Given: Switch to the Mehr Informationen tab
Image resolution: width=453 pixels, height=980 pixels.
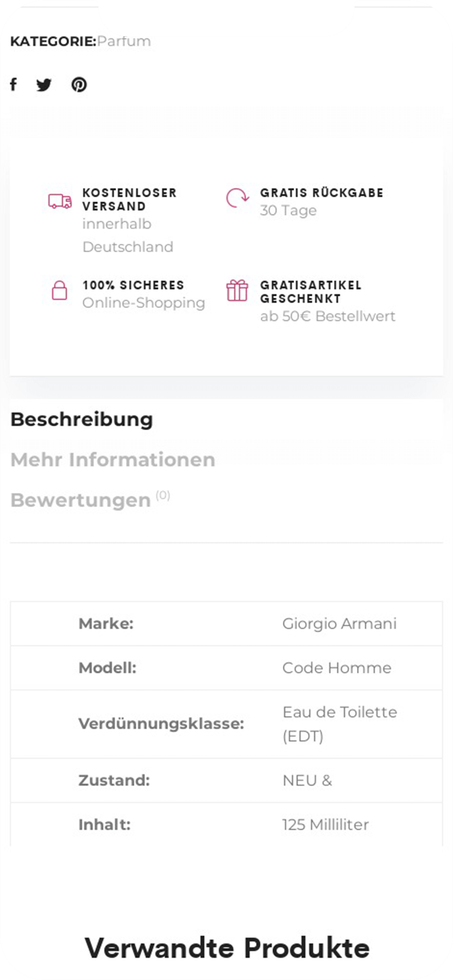Looking at the screenshot, I should [113, 459].
